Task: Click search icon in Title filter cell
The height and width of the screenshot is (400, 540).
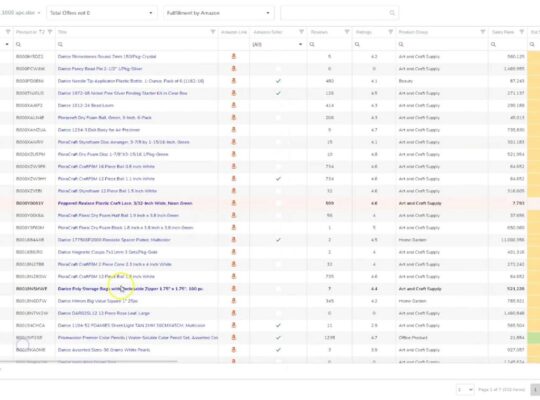Action: [60, 44]
